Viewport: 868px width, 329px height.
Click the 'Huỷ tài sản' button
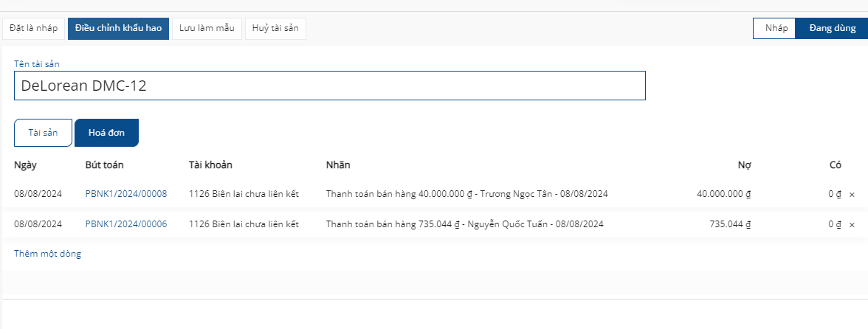pyautogui.click(x=276, y=29)
